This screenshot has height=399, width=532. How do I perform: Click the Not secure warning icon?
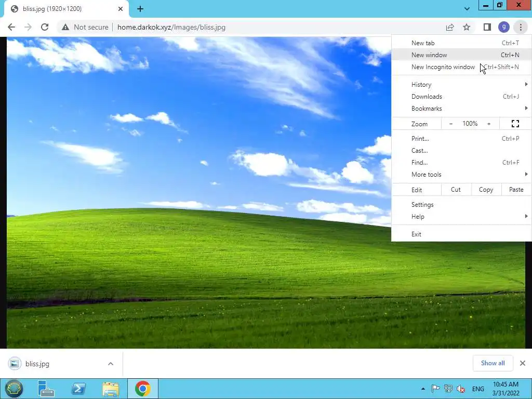pos(65,27)
